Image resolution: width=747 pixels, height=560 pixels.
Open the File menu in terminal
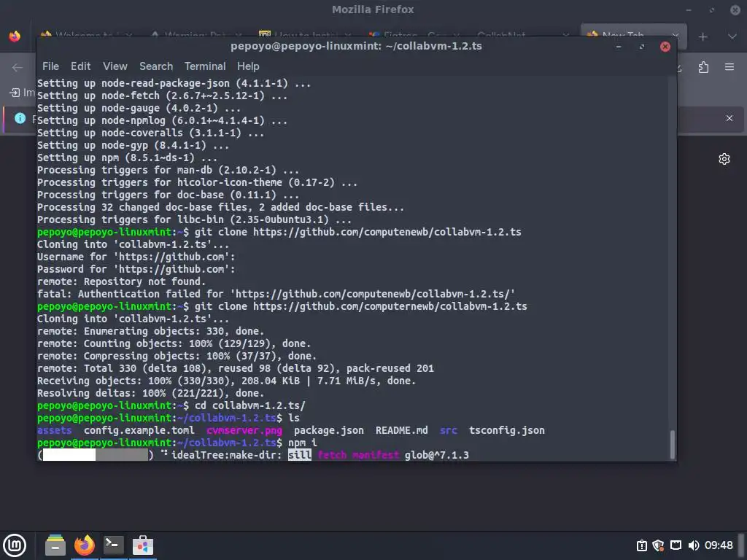tap(50, 66)
